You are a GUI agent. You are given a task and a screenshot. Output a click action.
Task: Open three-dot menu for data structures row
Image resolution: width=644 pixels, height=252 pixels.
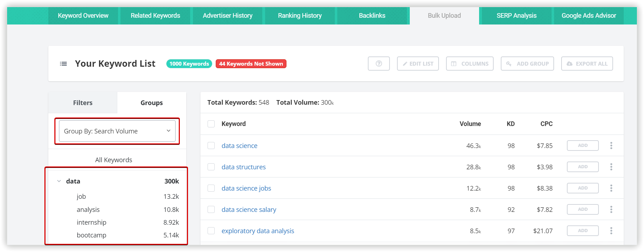(611, 167)
